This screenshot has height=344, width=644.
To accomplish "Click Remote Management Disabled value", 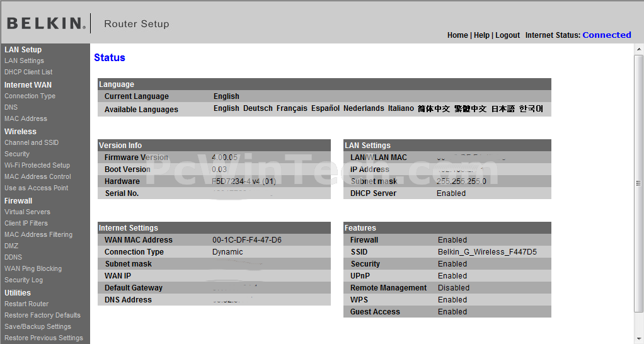I will click(454, 288).
